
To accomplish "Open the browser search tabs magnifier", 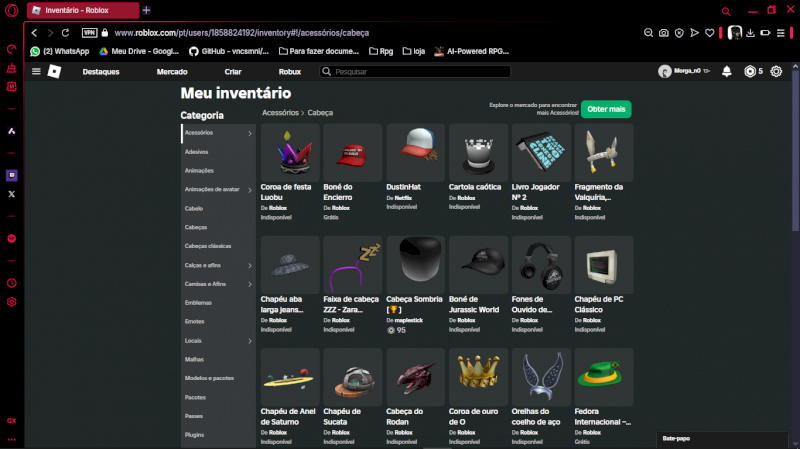I will pyautogui.click(x=726, y=11).
